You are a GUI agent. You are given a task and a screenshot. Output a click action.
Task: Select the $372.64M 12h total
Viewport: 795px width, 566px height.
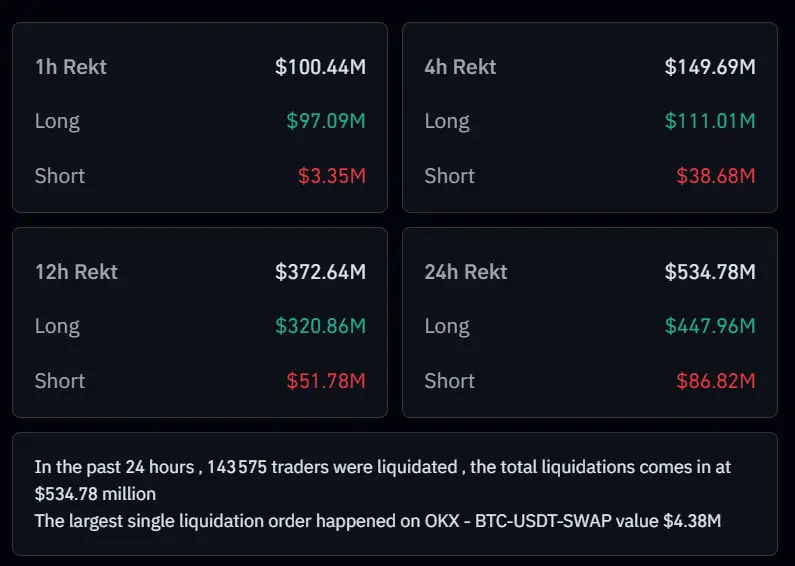[320, 272]
